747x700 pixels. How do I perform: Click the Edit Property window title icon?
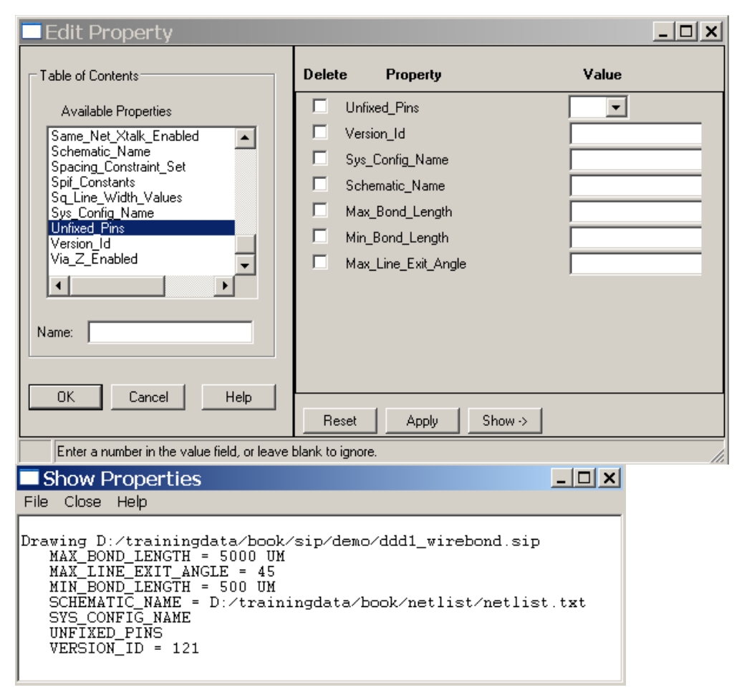[29, 32]
